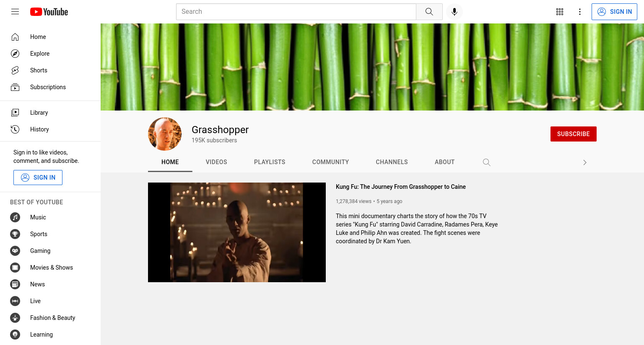Click the Explore compass icon
Image resolution: width=644 pixels, height=345 pixels.
point(15,54)
